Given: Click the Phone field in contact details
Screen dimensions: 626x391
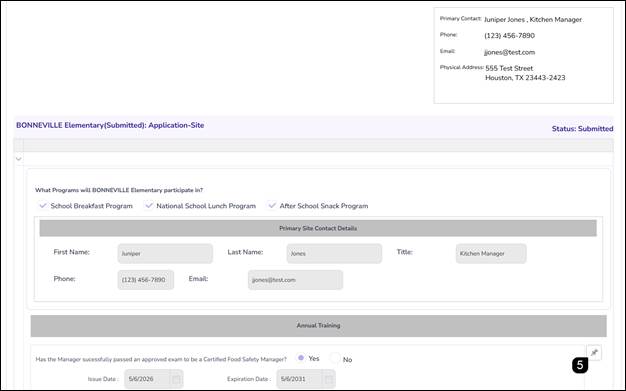Looking at the screenshot, I should point(146,280).
